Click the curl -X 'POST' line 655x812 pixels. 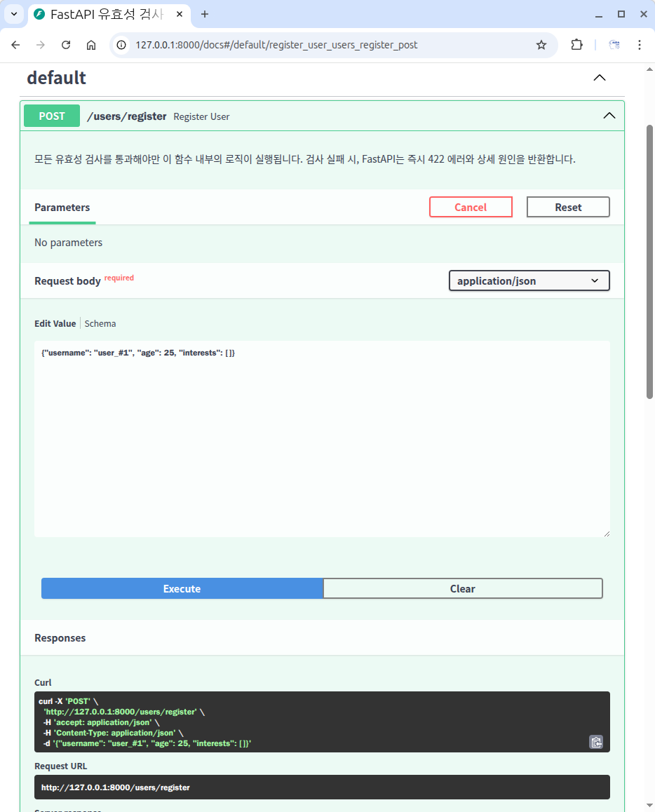pos(68,701)
